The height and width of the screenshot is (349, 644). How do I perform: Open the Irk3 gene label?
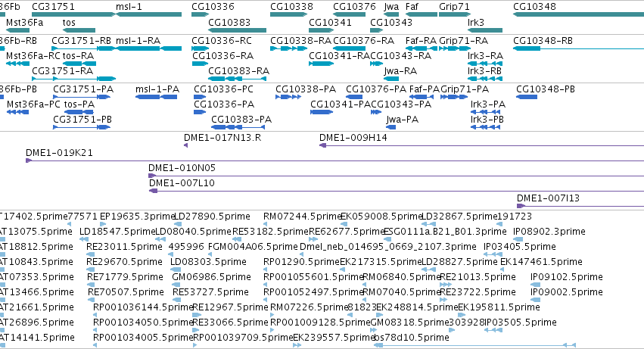(476, 22)
